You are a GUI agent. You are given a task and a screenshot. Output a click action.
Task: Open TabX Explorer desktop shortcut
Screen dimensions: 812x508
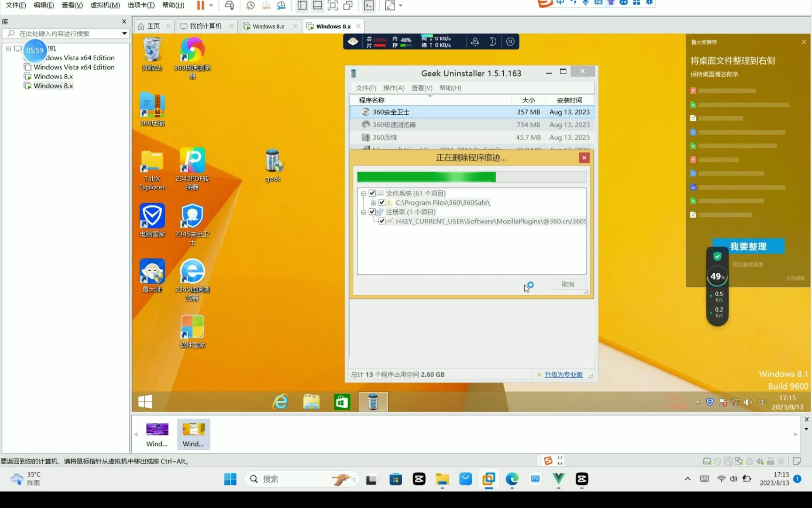152,169
